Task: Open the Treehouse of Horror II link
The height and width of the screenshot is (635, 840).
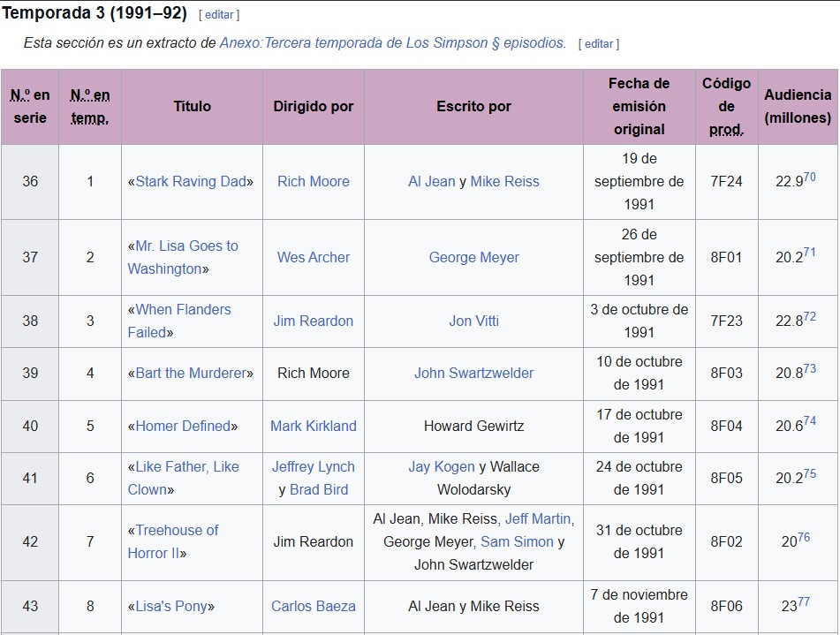Action: point(172,541)
